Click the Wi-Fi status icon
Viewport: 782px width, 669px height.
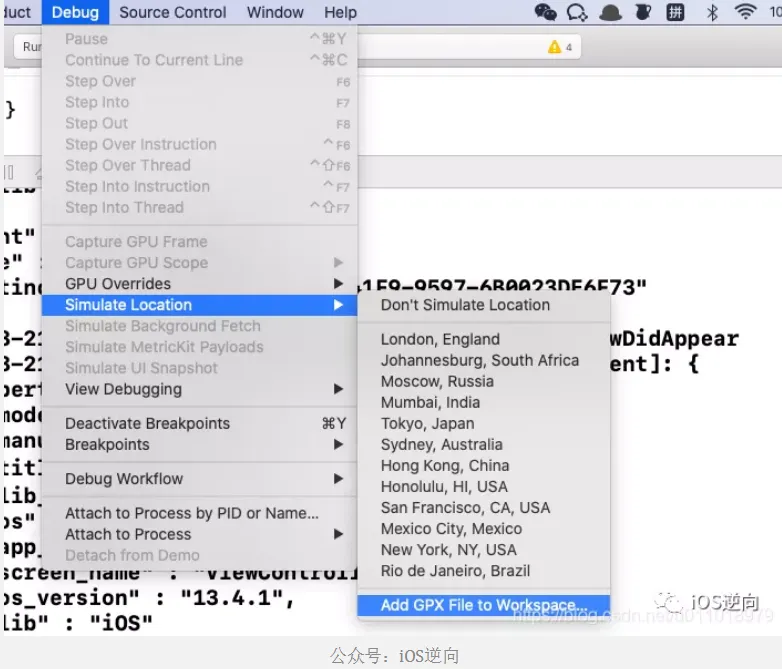pyautogui.click(x=745, y=12)
